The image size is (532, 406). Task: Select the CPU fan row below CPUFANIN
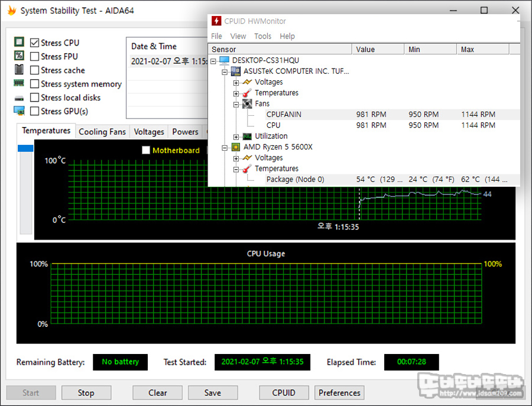392,125
